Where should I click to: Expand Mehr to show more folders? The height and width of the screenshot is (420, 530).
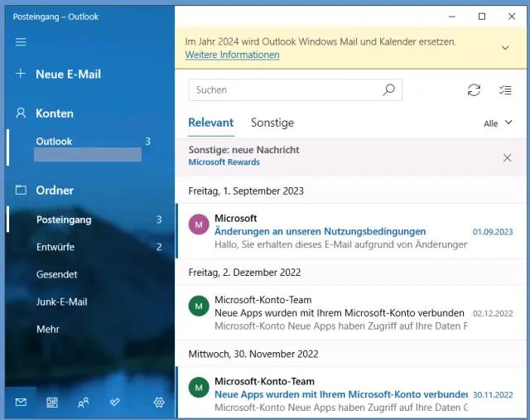tap(48, 329)
